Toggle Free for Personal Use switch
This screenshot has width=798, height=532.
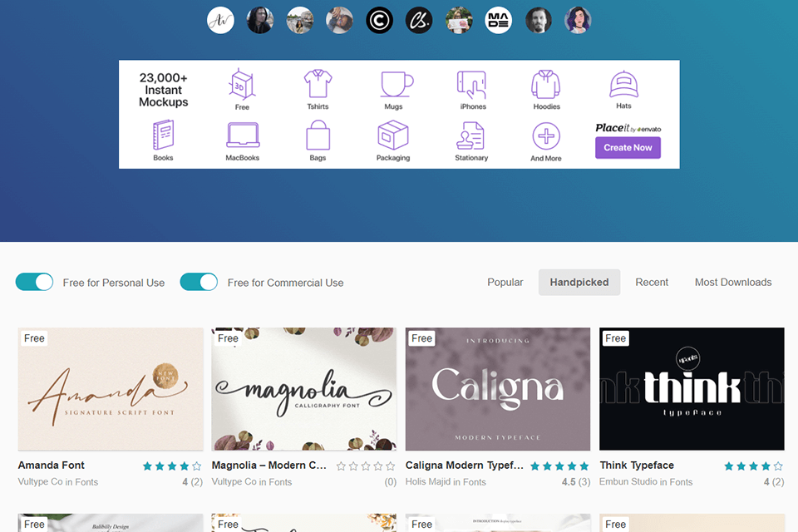(x=35, y=282)
